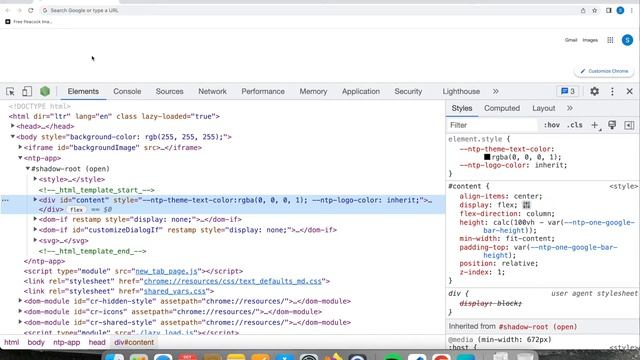Open the Images link
The height and width of the screenshot is (360, 640).
coord(590,40)
